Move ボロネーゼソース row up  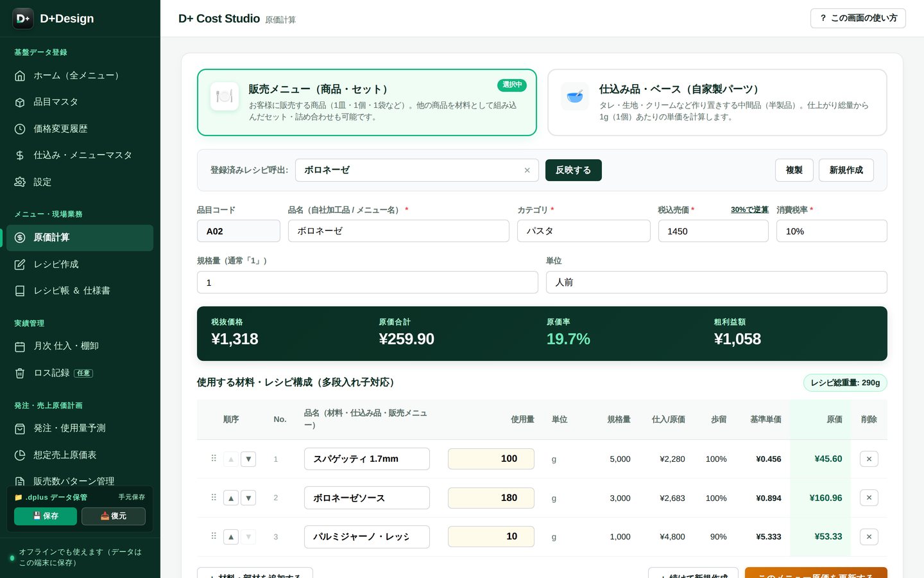pyautogui.click(x=231, y=498)
